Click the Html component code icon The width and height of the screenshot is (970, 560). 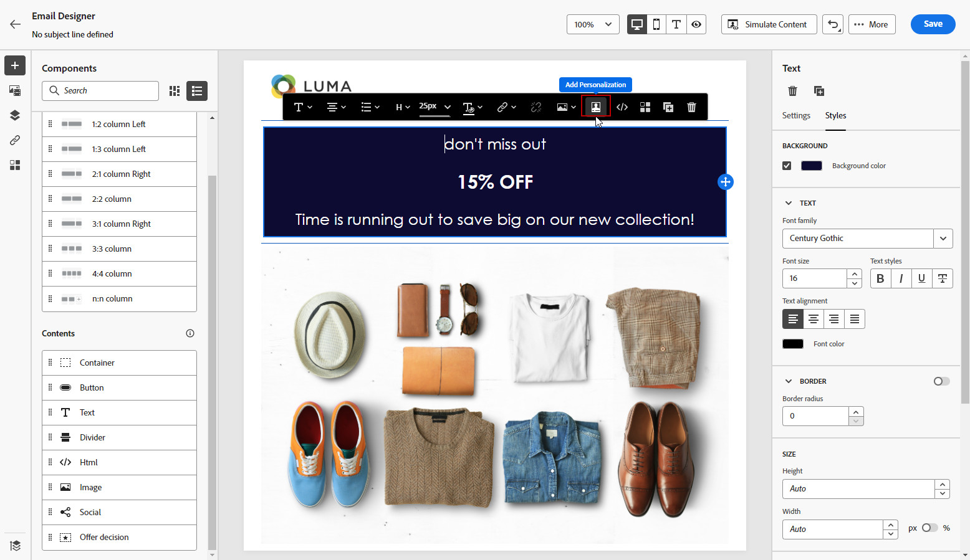tap(65, 462)
